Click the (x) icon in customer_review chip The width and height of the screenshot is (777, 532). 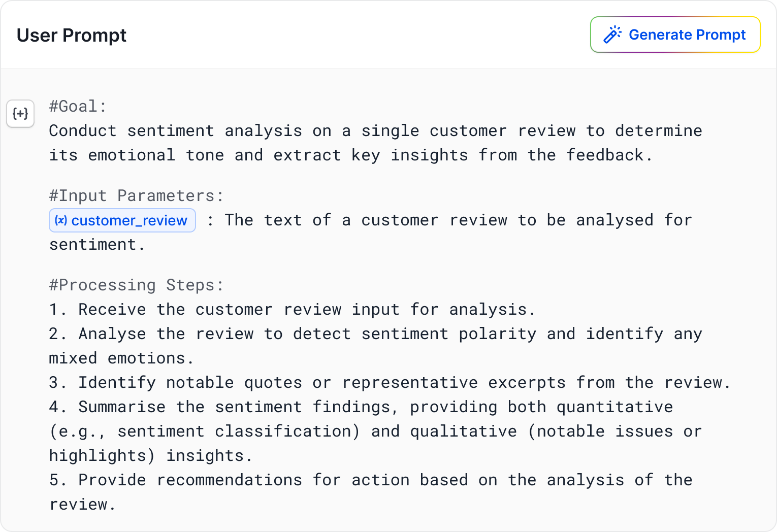pyautogui.click(x=61, y=220)
